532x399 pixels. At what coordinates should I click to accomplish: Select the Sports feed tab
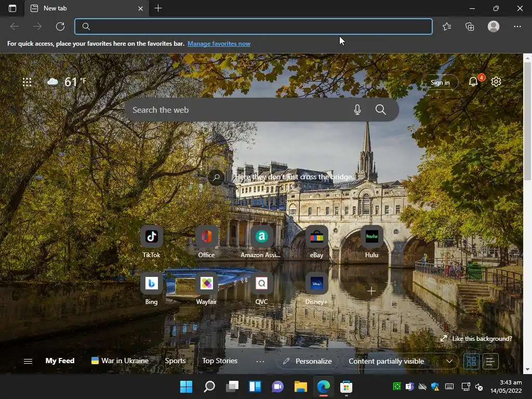tap(175, 361)
